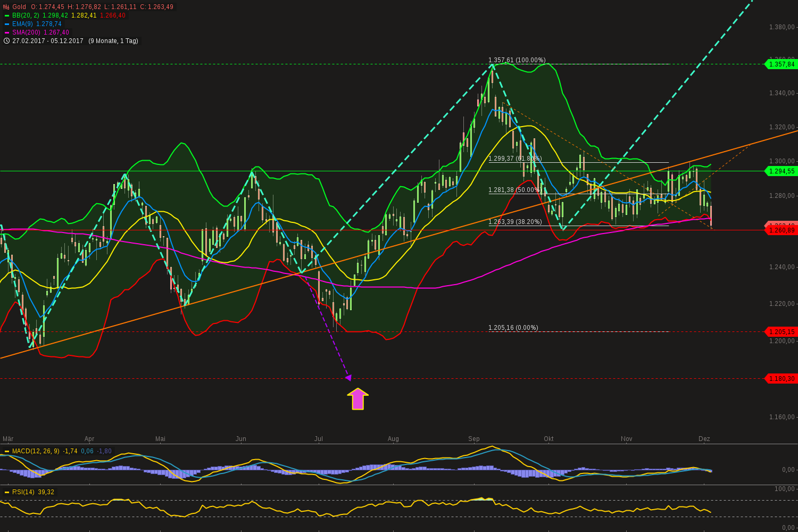This screenshot has width=798, height=532.
Task: Click the period text (9 Monate, 1 Tag)
Action: click(113, 41)
